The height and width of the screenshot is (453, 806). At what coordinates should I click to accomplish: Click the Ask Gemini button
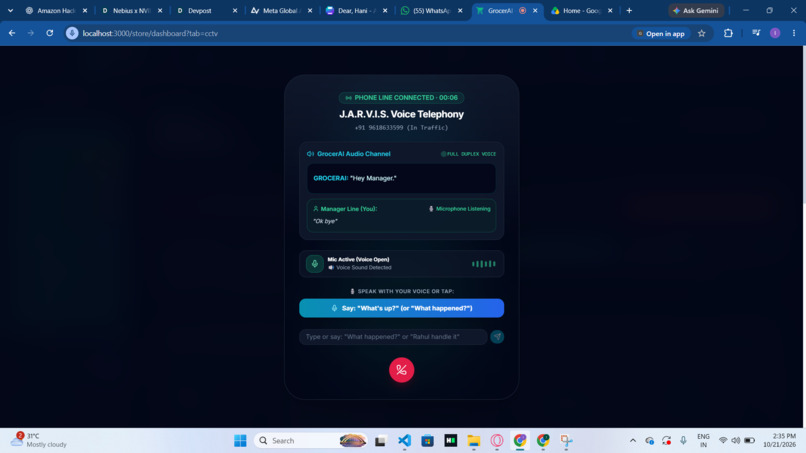pos(696,10)
